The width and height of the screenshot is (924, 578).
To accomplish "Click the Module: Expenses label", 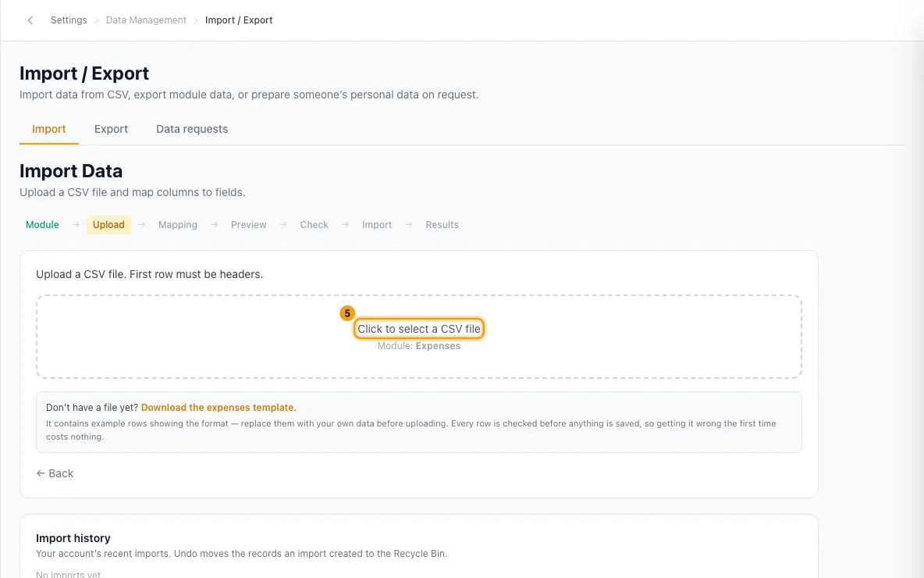I will [x=419, y=346].
